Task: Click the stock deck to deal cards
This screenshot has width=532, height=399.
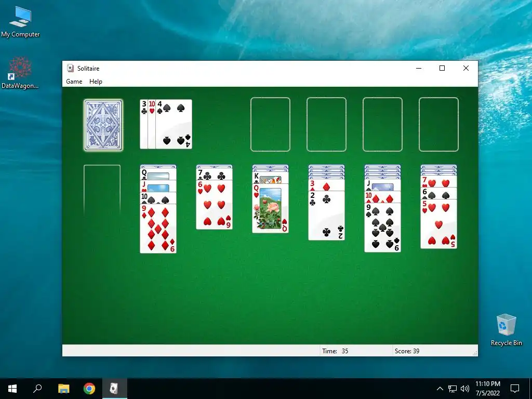Action: click(x=103, y=125)
